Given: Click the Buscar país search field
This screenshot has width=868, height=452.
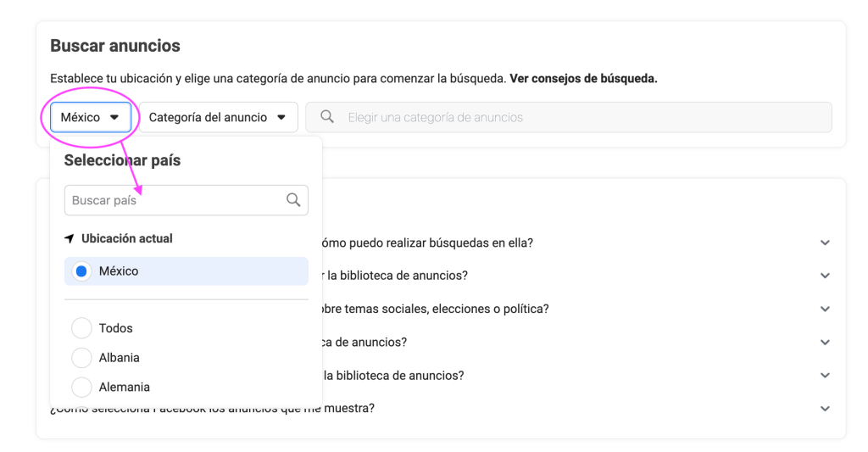Looking at the screenshot, I should click(186, 200).
